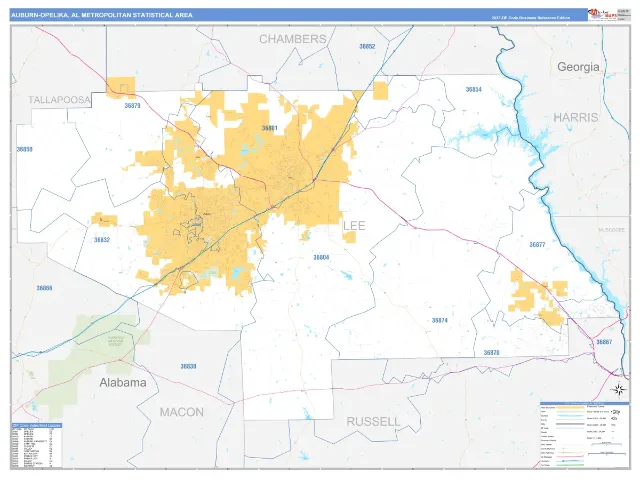Screen dimensions: 640x480
Task: Click the thick gray line swatch in legend
Action: tap(570, 424)
